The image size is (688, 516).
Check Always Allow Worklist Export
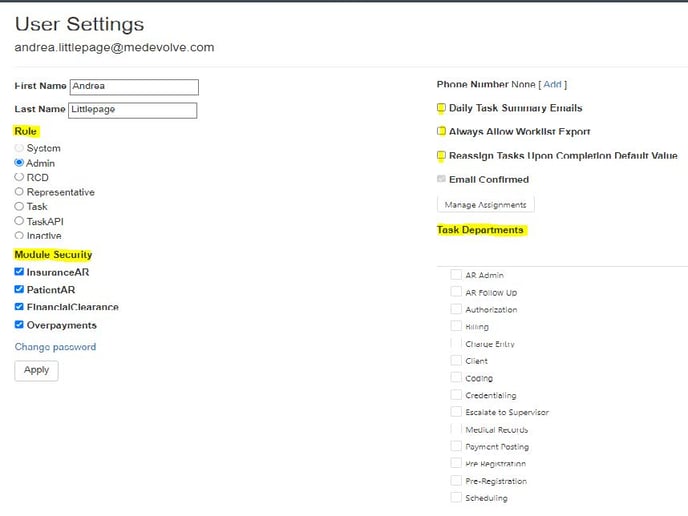(441, 132)
